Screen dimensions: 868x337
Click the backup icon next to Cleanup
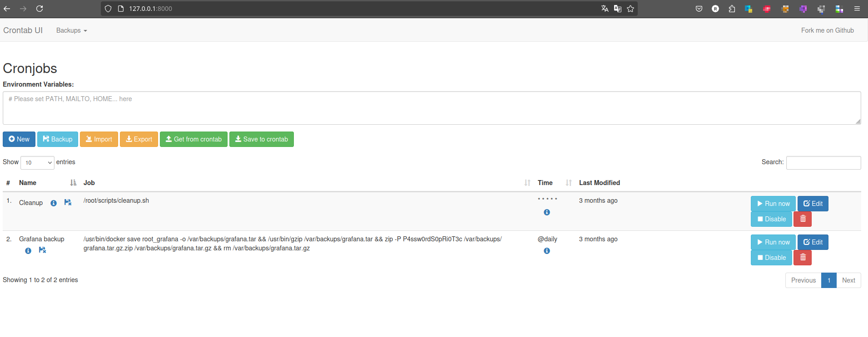(x=68, y=203)
